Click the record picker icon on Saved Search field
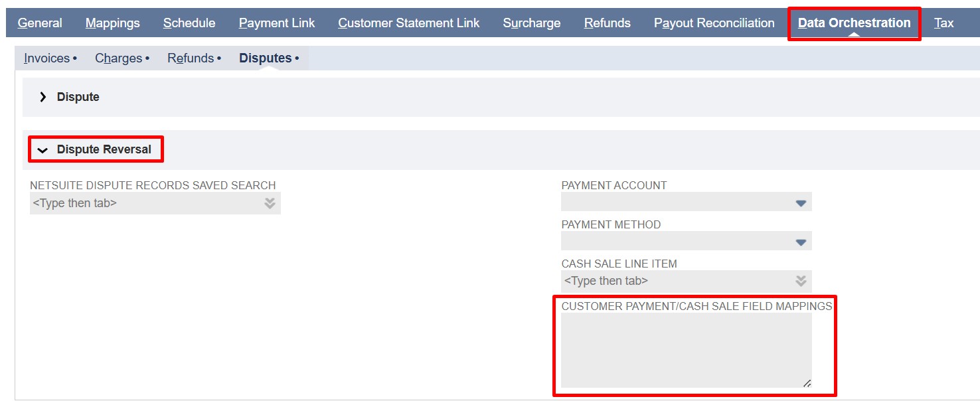Image resolution: width=980 pixels, height=401 pixels. pyautogui.click(x=270, y=202)
